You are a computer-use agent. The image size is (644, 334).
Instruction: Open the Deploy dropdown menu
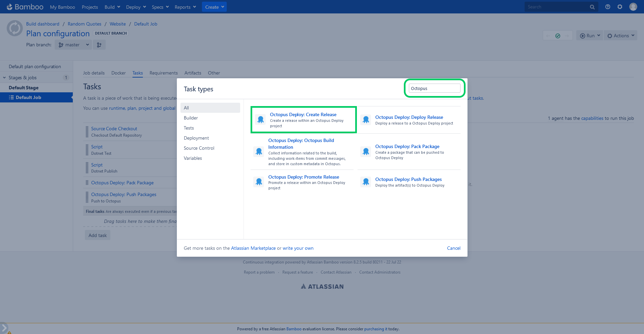pyautogui.click(x=136, y=7)
